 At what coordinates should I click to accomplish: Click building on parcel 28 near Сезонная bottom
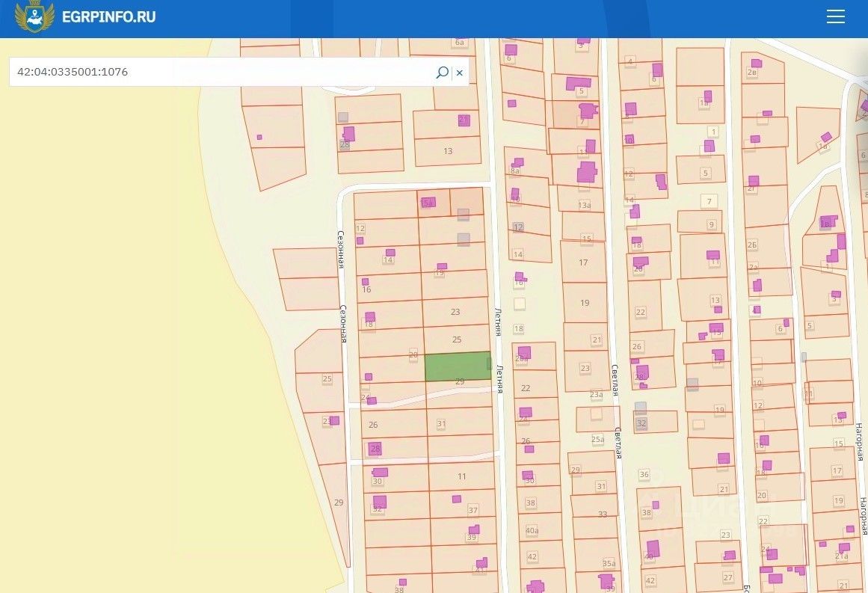click(x=375, y=449)
